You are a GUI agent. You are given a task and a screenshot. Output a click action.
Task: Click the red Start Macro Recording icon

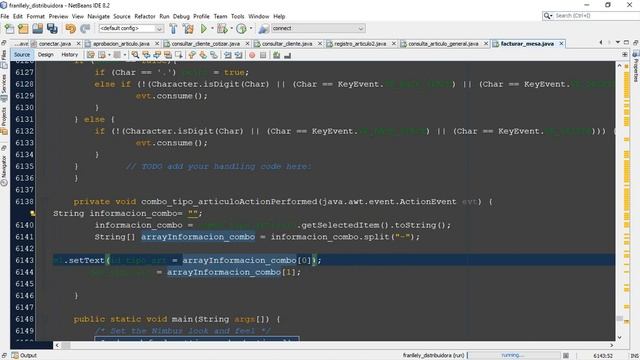pyautogui.click(x=252, y=55)
